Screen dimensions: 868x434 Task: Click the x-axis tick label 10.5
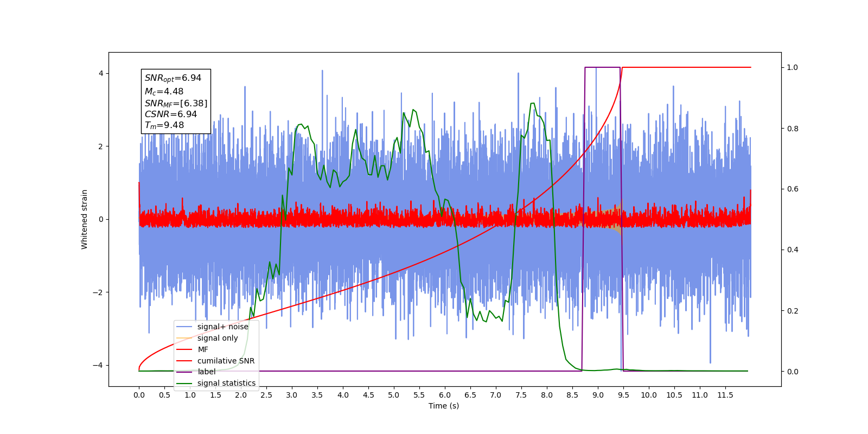tap(674, 395)
